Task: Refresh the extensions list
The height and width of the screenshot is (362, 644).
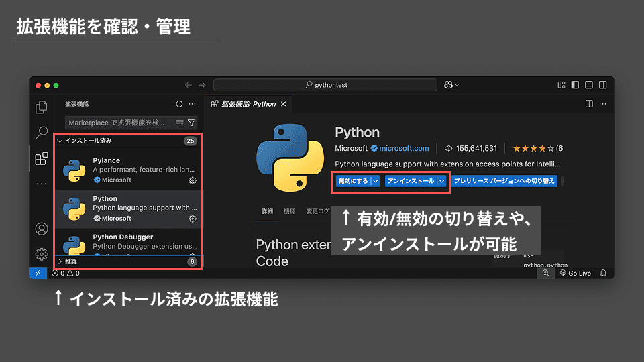Action: point(179,104)
